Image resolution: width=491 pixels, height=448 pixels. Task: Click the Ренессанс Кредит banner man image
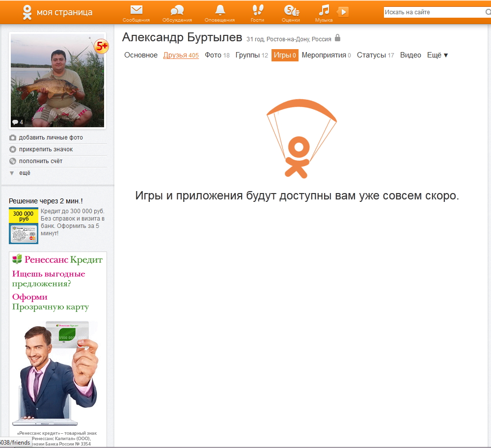click(56, 373)
